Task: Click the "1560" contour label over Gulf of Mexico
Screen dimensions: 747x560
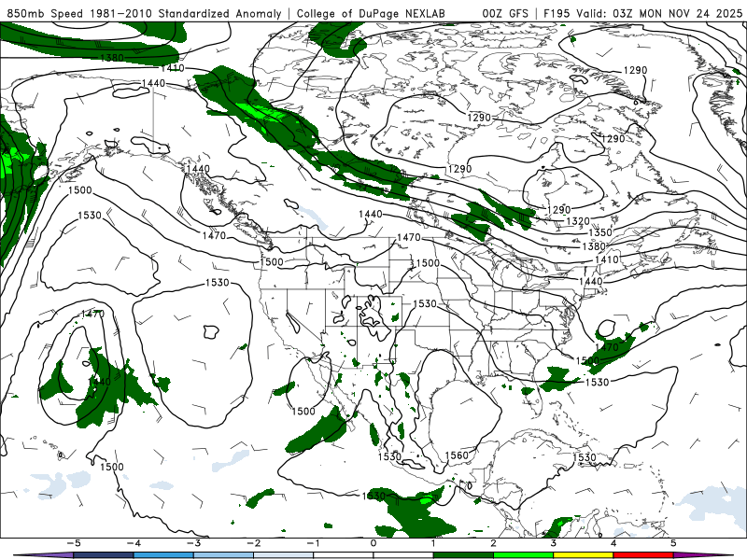Action: click(457, 455)
